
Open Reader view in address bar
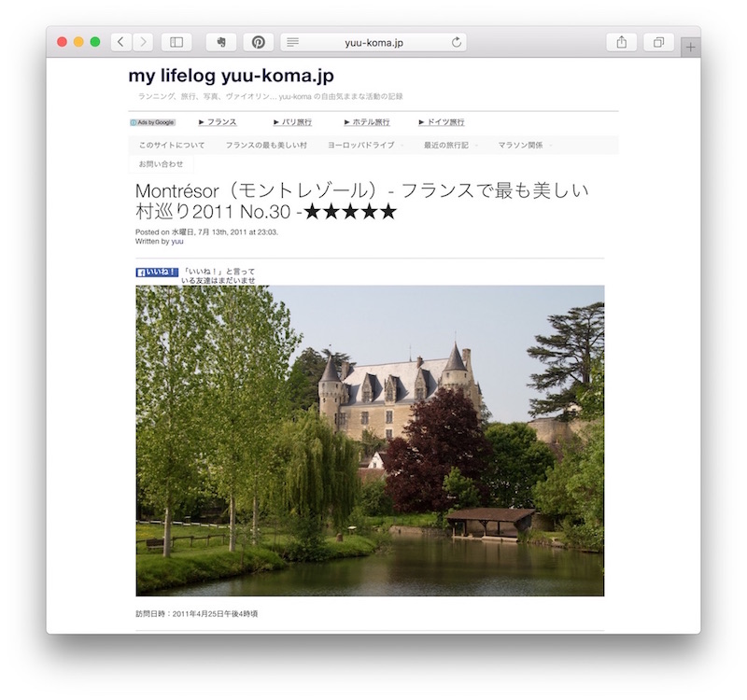[x=292, y=42]
